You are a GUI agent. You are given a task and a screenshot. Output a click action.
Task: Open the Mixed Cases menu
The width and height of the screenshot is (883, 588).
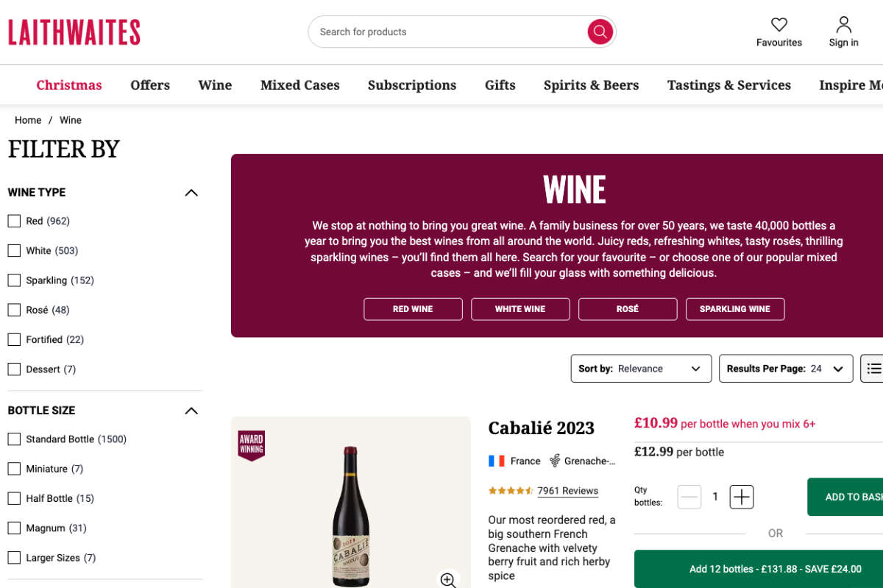[299, 85]
